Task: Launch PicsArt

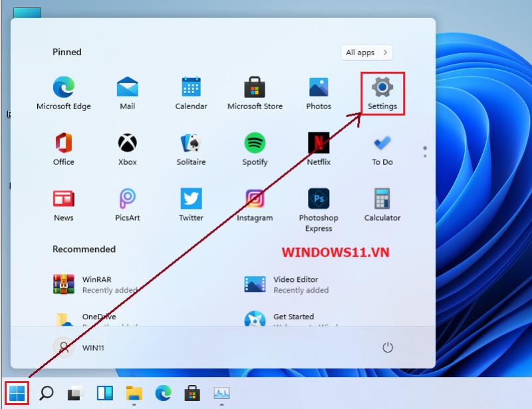Action: click(x=127, y=205)
